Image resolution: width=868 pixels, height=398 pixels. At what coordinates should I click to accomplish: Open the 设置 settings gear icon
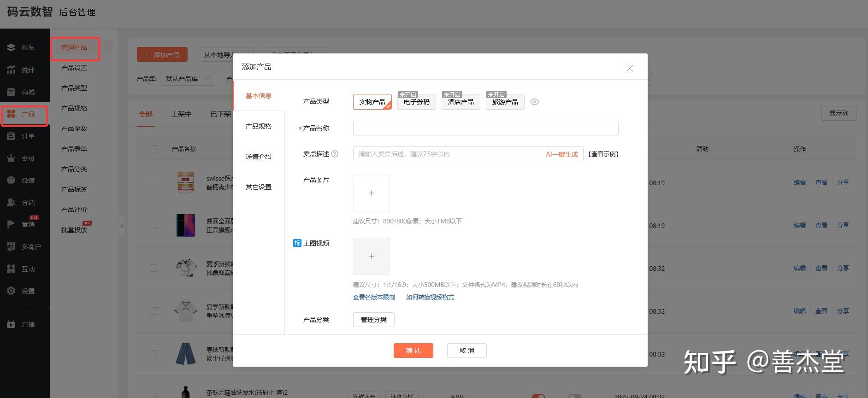[12, 291]
